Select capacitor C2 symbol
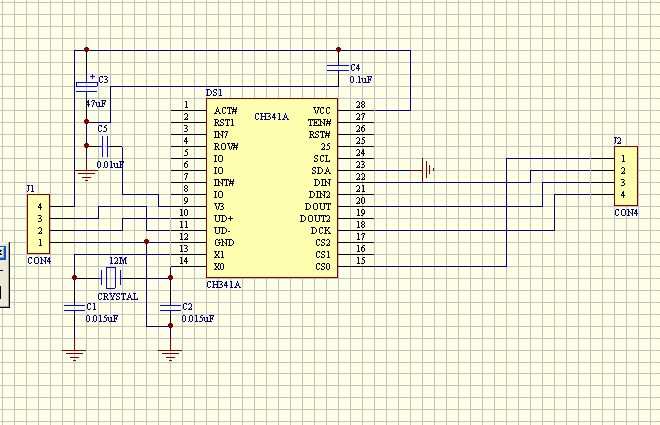 click(170, 308)
